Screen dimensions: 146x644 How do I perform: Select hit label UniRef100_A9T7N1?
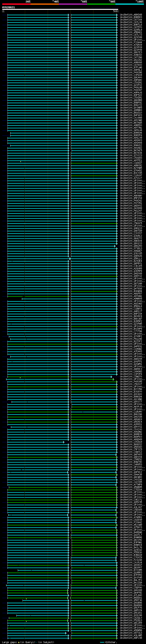131,128
